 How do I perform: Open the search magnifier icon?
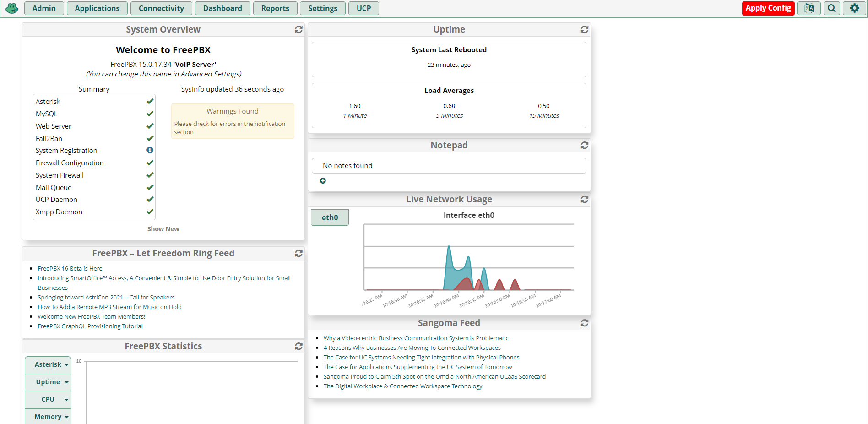tap(832, 8)
